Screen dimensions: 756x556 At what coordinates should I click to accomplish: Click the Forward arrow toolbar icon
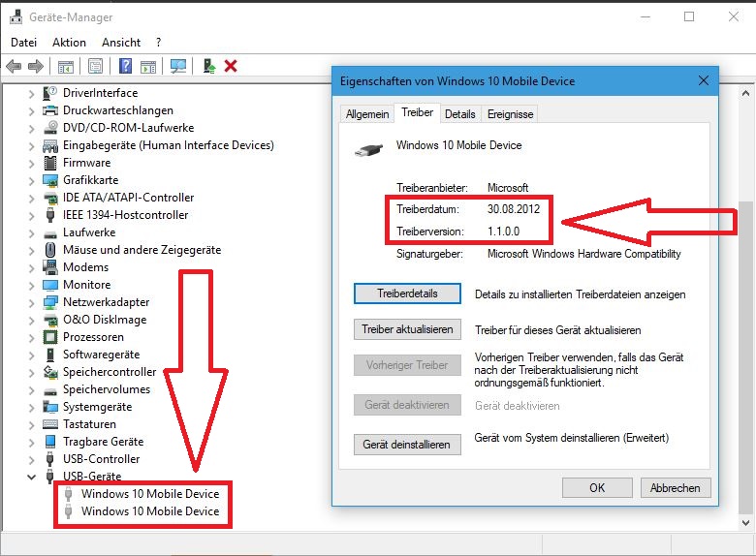pos(36,66)
